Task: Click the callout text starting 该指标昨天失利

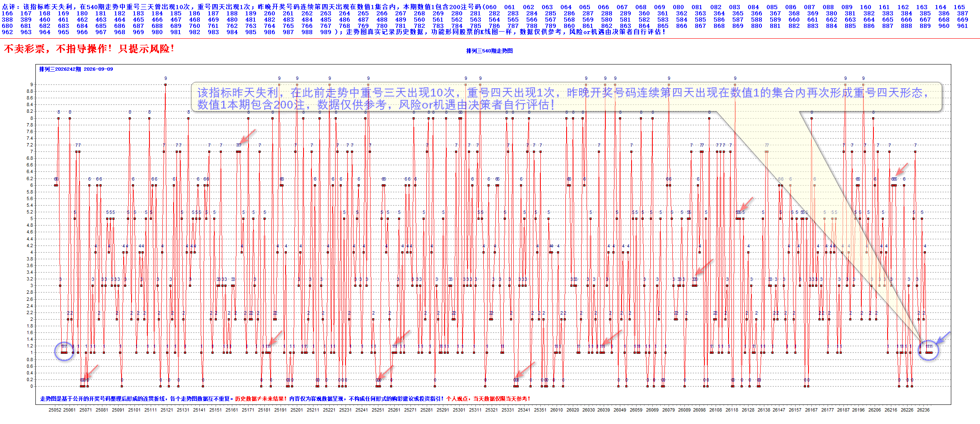Action: pos(563,92)
